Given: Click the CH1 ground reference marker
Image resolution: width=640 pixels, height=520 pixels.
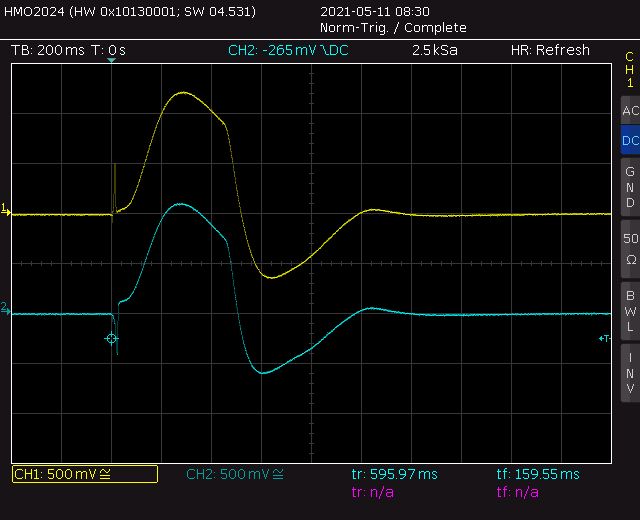Looking at the screenshot, I should pyautogui.click(x=5, y=210).
